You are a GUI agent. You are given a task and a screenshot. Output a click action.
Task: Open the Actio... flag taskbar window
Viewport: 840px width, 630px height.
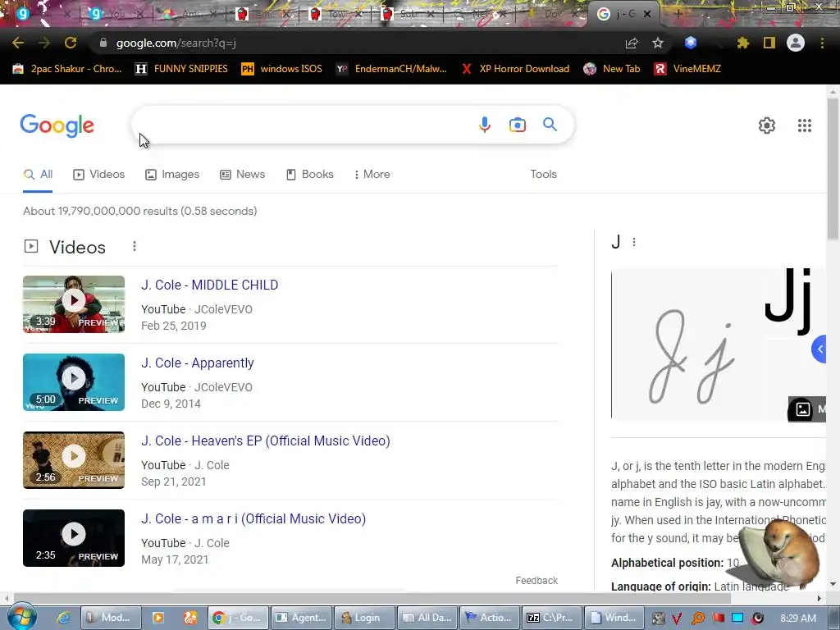click(490, 618)
